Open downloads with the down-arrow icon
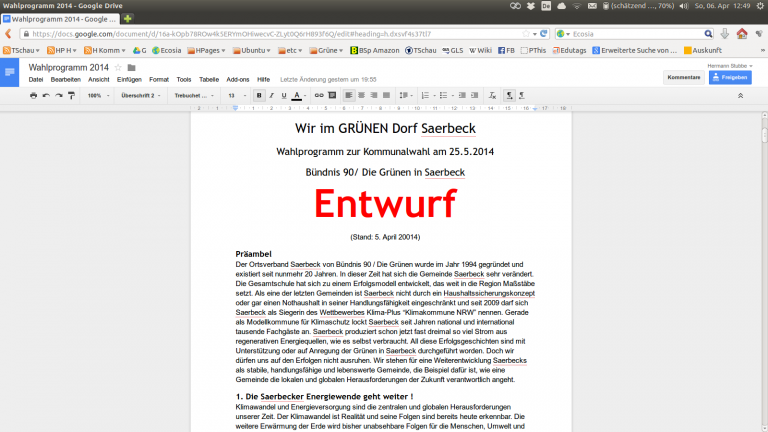The height and width of the screenshot is (432, 768). (x=725, y=33)
